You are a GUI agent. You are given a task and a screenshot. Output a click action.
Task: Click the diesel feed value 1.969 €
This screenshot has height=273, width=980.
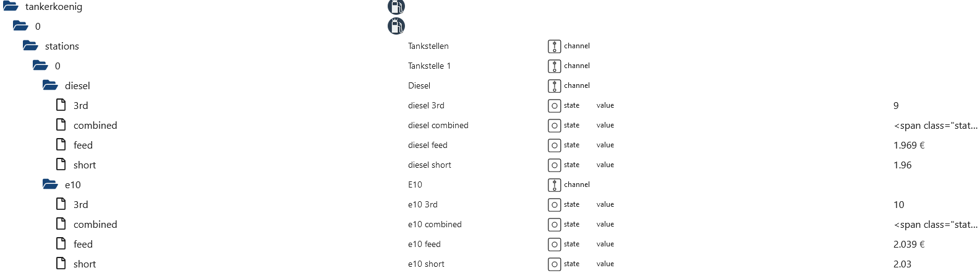click(909, 145)
